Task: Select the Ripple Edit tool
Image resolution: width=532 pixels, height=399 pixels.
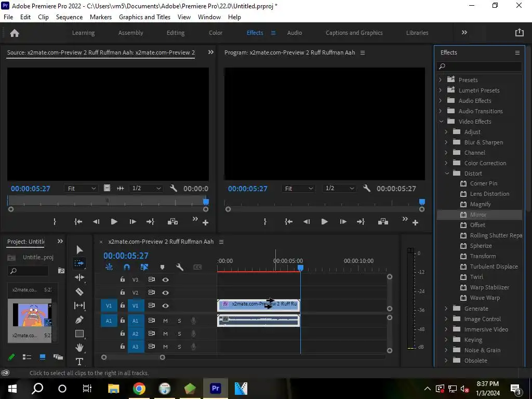Action: point(79,277)
